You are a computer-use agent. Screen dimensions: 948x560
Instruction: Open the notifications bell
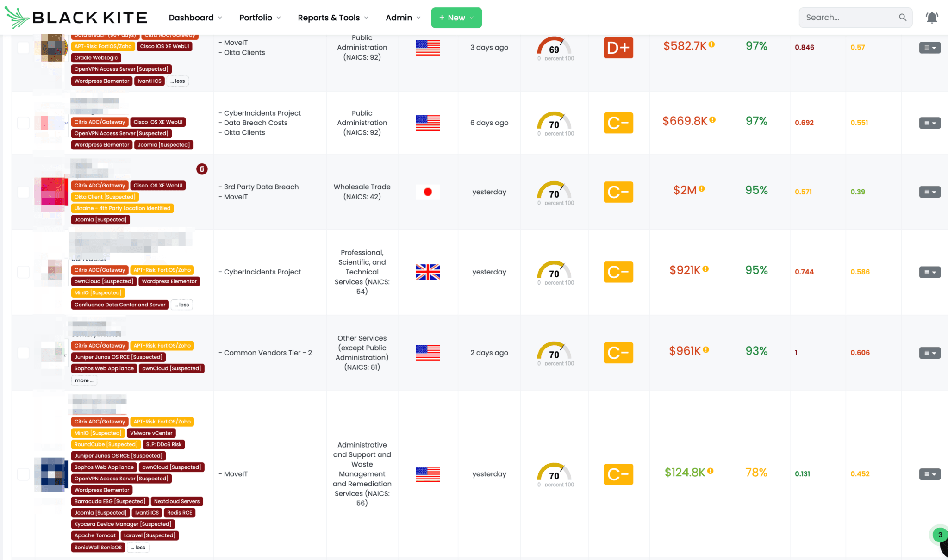click(x=931, y=18)
